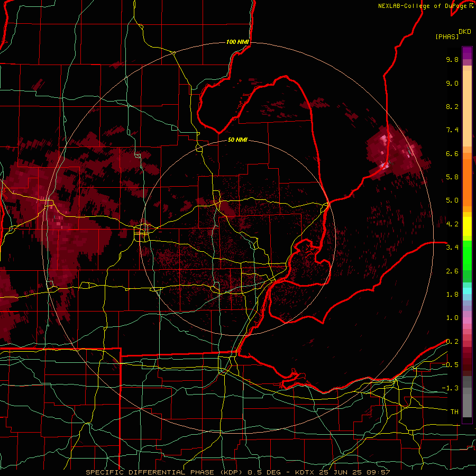Click the 0.2 scale value
Image resolution: width=476 pixels, height=476 pixels.
tap(452, 342)
